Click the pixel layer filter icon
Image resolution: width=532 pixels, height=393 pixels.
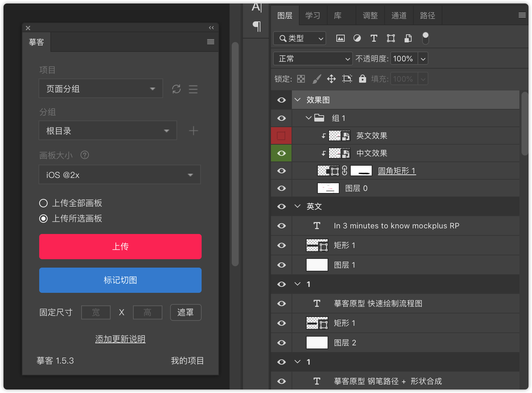(340, 38)
